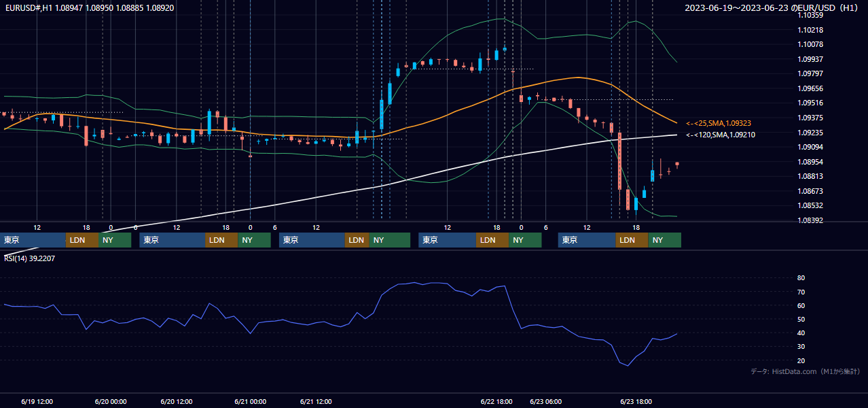Click price axis label 1.09937
868x408 pixels.
(x=810, y=59)
